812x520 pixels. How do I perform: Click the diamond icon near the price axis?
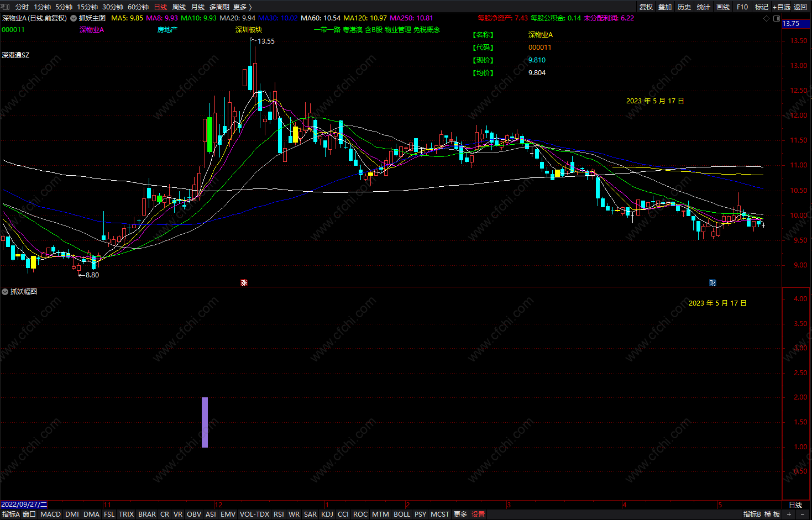[x=766, y=18]
